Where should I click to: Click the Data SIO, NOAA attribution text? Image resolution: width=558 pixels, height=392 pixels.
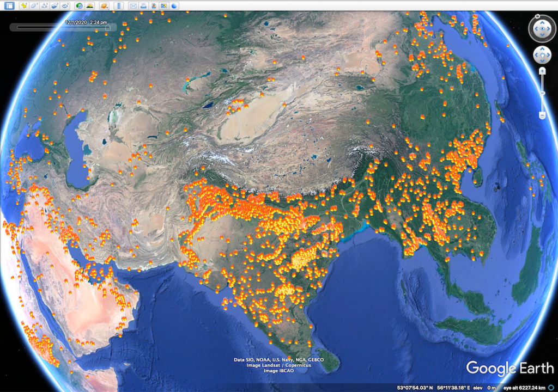click(278, 360)
